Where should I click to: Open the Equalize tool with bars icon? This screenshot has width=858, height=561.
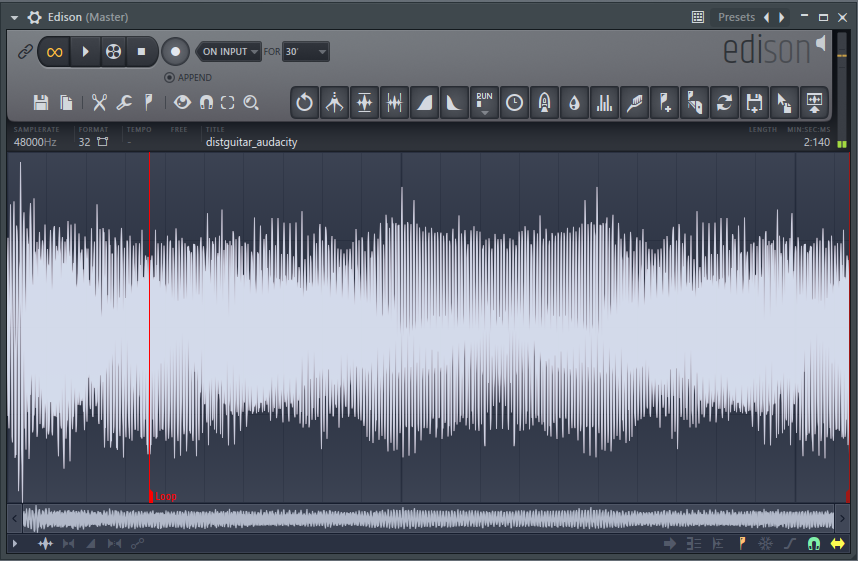click(x=604, y=102)
